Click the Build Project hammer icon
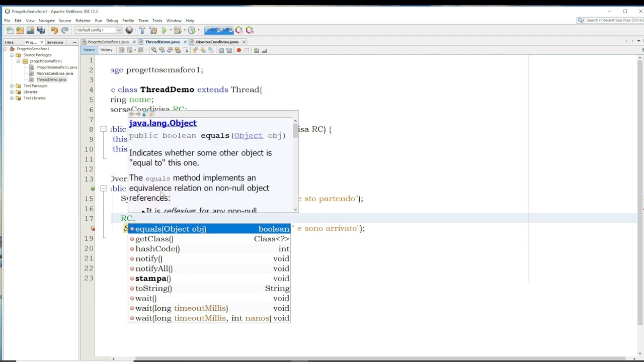 click(x=142, y=30)
